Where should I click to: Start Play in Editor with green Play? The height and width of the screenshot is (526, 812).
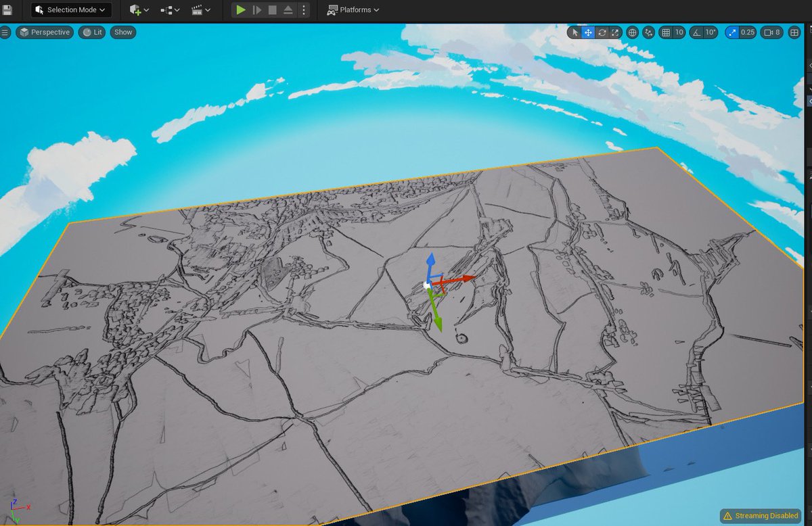(x=241, y=9)
